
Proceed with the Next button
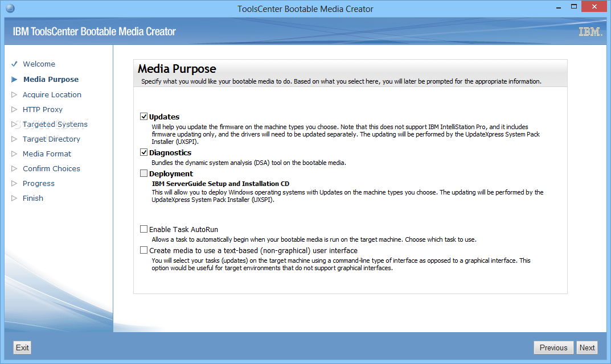587,348
